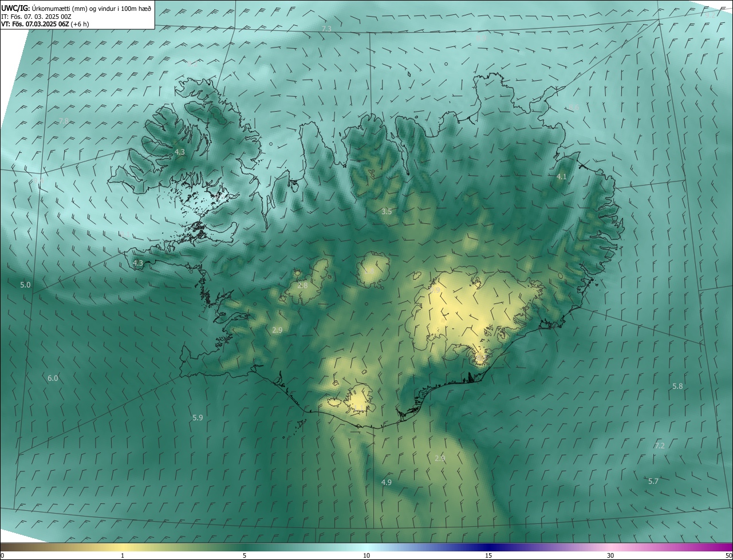Click the 7.2 value in the southeast corner

660,445
